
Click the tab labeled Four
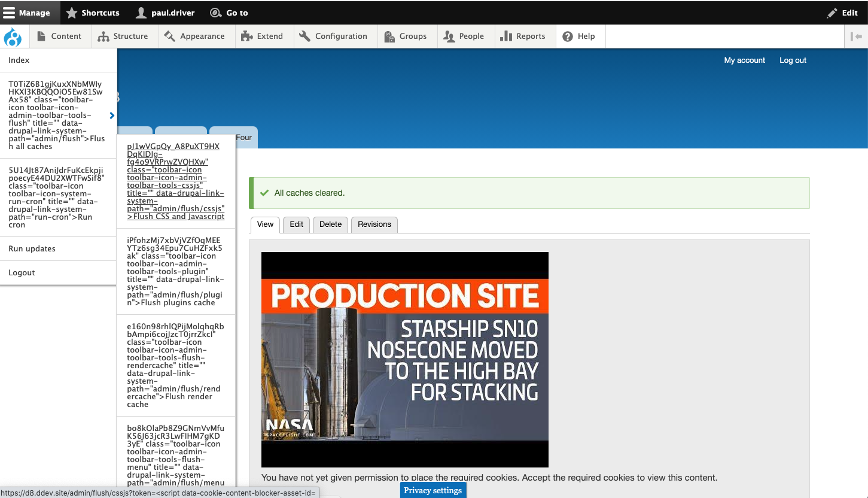click(243, 137)
